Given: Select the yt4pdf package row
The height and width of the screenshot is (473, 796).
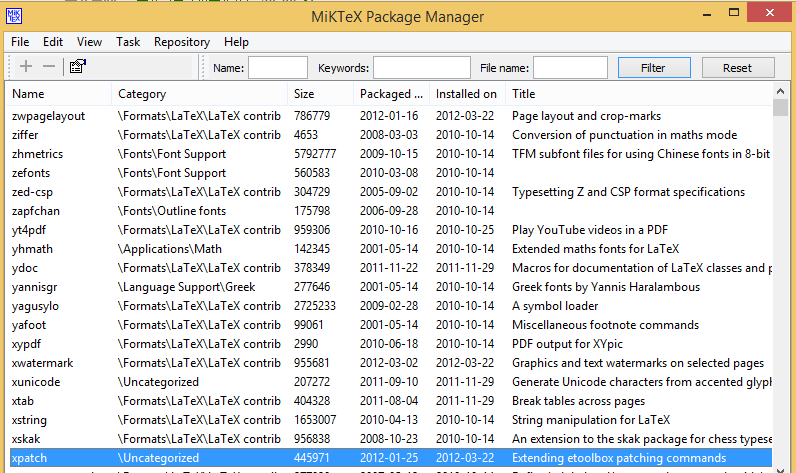Looking at the screenshot, I should [391, 230].
